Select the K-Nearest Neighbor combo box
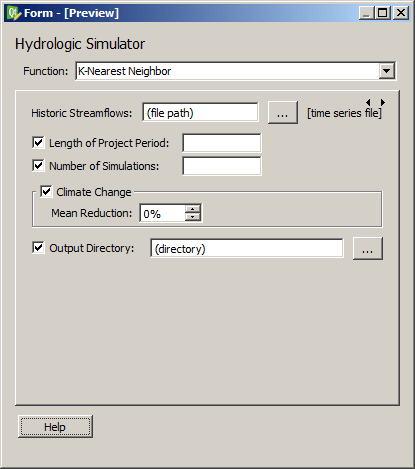 pos(236,71)
